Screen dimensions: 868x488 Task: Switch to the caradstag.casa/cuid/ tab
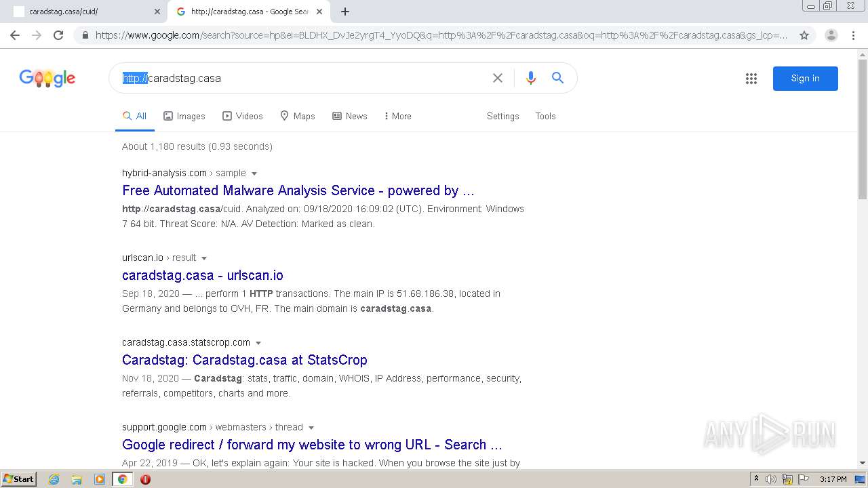click(x=85, y=12)
